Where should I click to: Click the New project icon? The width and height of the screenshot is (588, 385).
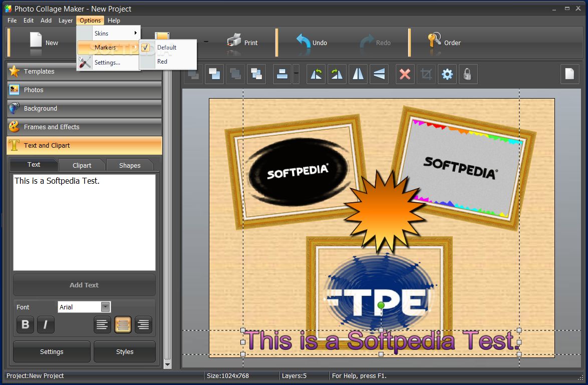click(36, 40)
